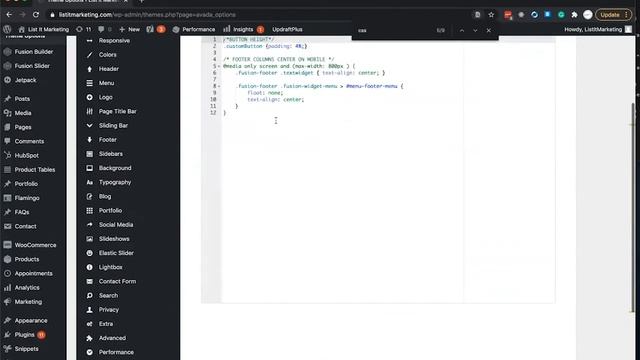This screenshot has height=360, width=640.
Task: Open Appointments in the sidebar
Action: (x=33, y=273)
